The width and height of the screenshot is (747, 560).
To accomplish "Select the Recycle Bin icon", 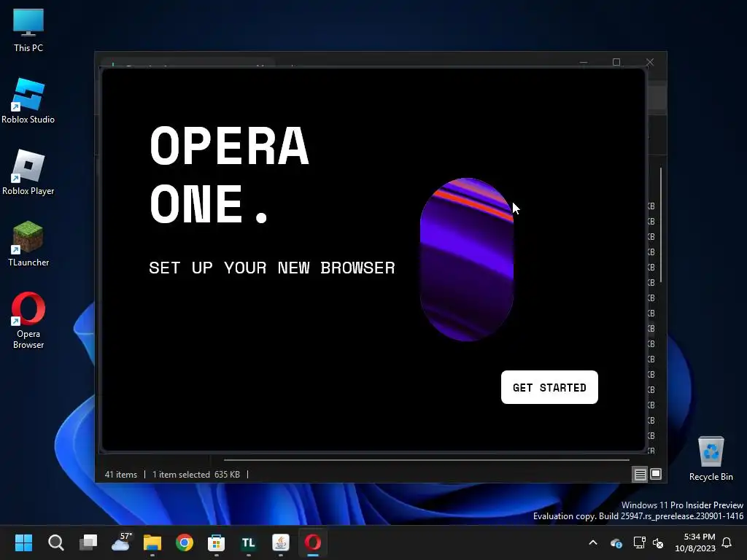I will click(711, 459).
